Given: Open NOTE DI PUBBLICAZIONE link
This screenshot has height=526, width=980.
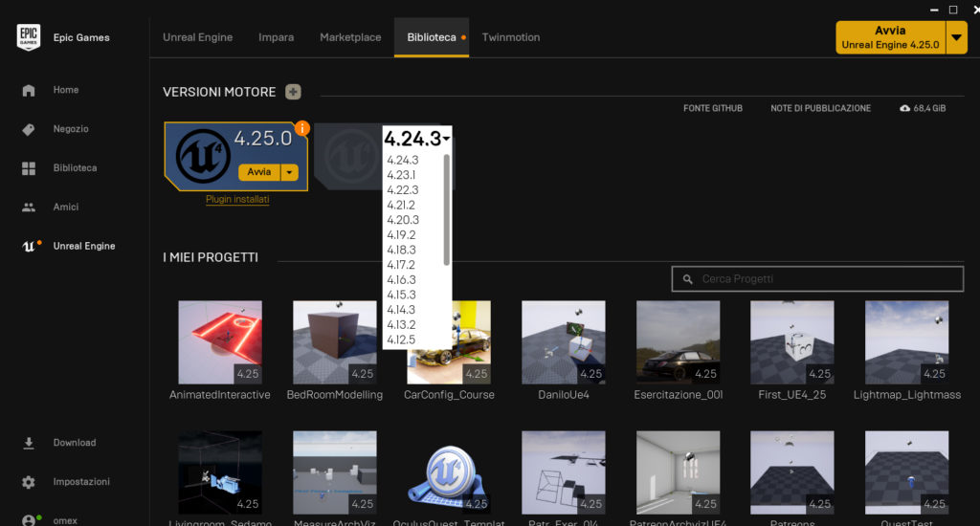Looking at the screenshot, I should tap(820, 108).
